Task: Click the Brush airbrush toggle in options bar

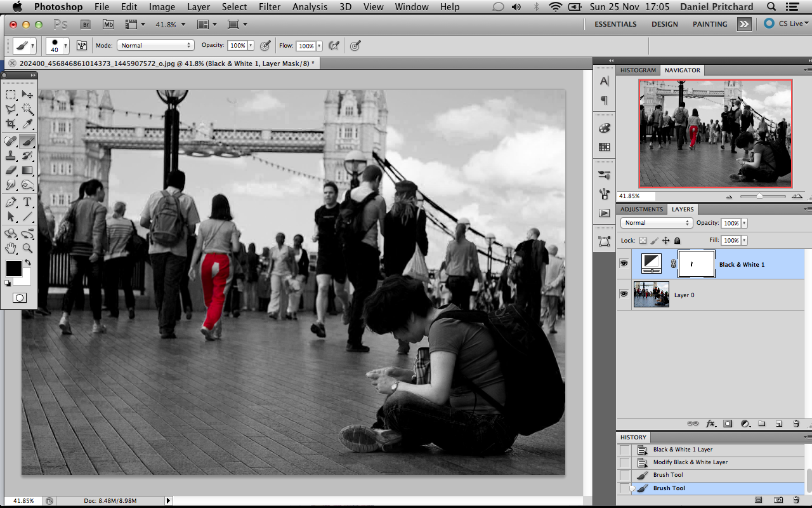Action: click(x=334, y=45)
